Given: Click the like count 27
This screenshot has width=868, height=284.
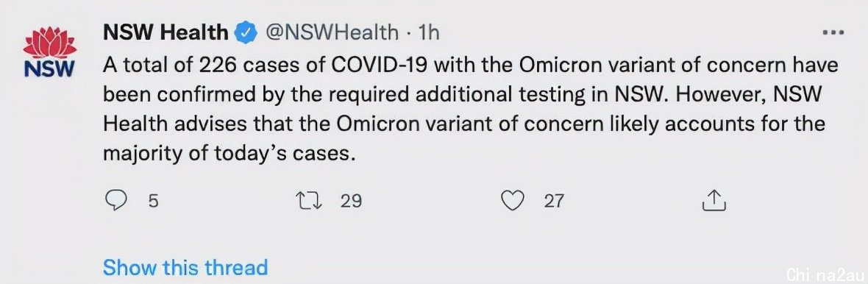Looking at the screenshot, I should pyautogui.click(x=553, y=200).
